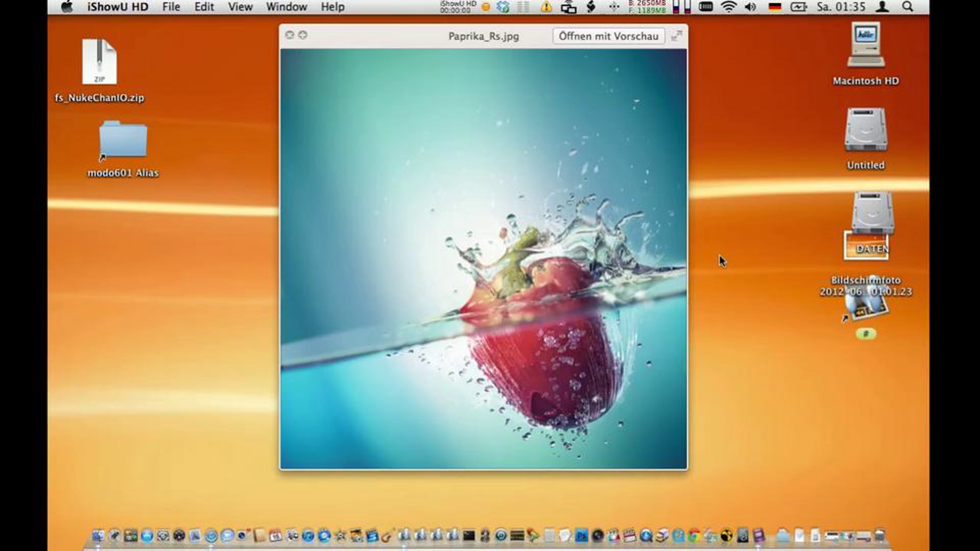Click the Paprika_Rs.jpg image preview

483,259
